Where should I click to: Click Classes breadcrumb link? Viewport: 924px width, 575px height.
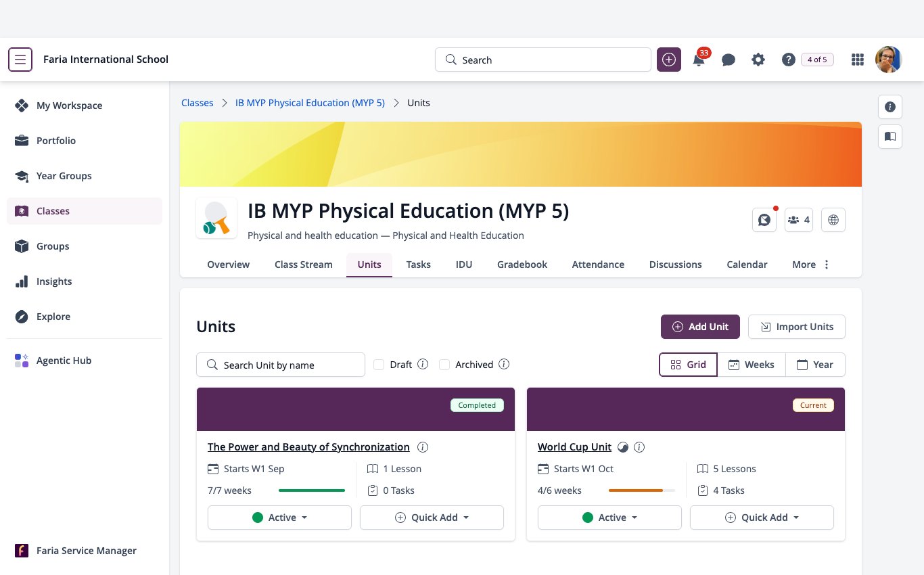tap(198, 103)
